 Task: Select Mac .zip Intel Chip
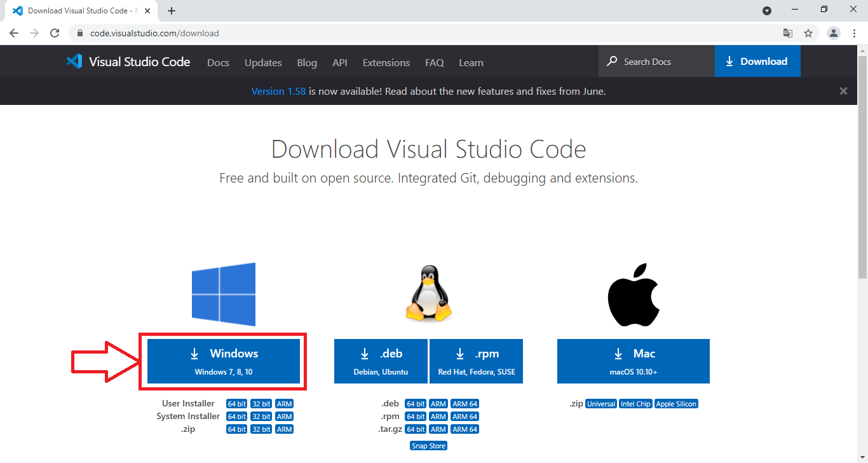(x=635, y=404)
